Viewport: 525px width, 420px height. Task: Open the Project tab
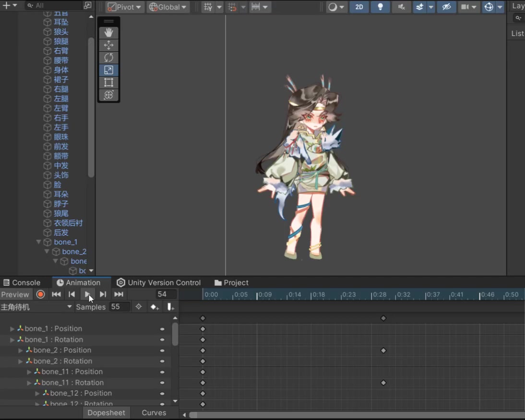click(231, 283)
